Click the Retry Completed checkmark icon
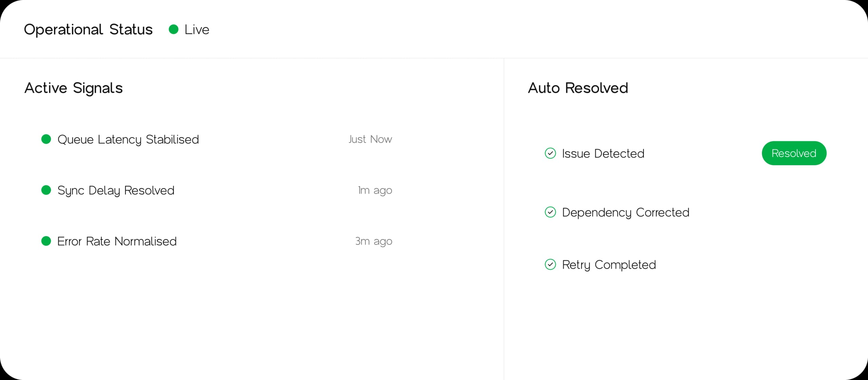The height and width of the screenshot is (380, 868). [550, 265]
